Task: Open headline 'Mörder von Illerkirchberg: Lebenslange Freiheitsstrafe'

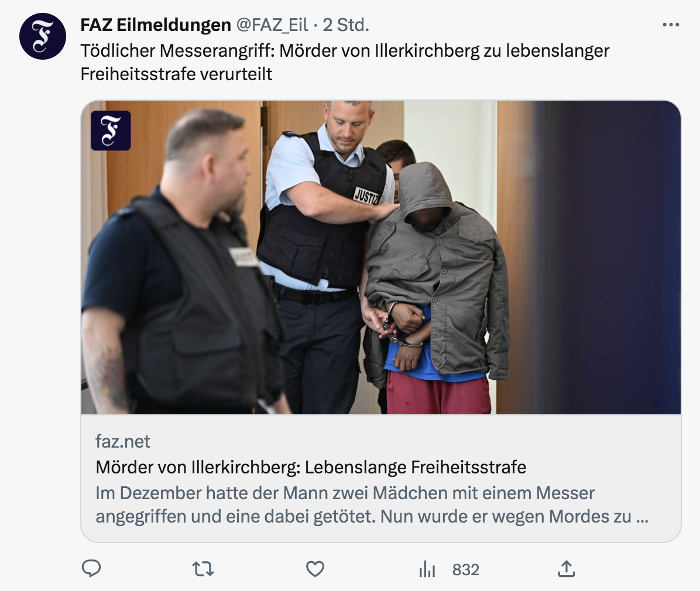Action: pos(311,468)
